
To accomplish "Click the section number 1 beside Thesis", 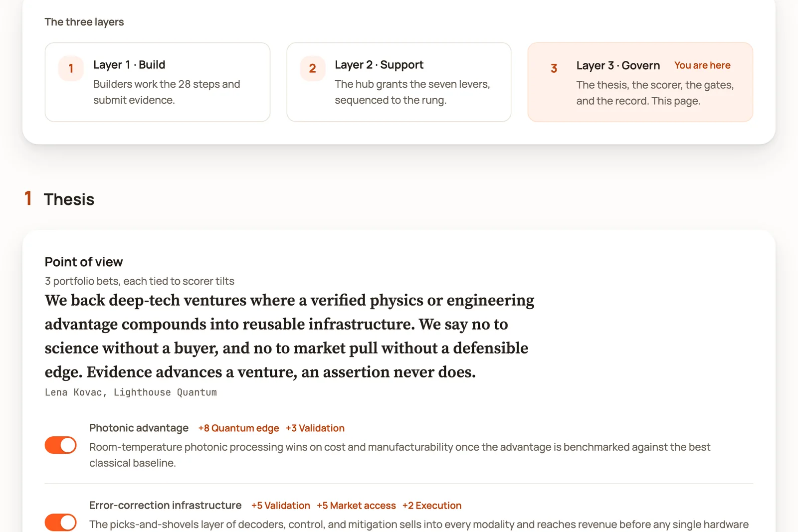I will [28, 198].
